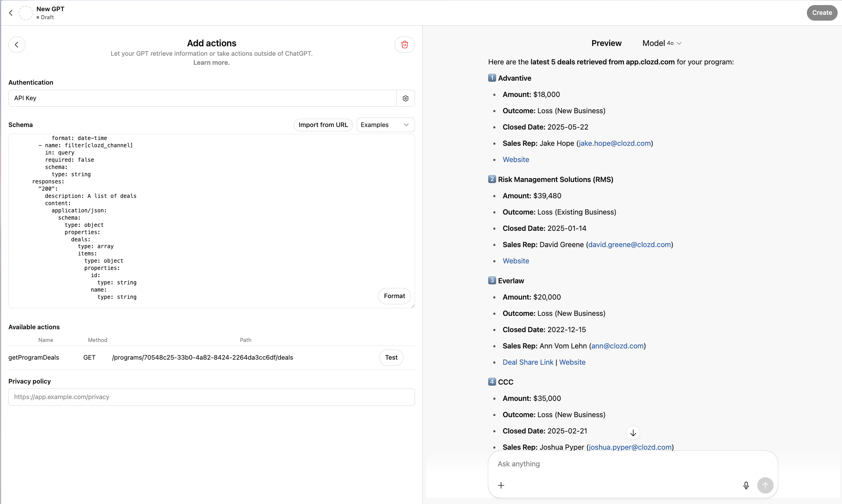Click into the Privacy policy URL field
Screen dimensions: 842x504
tap(211, 397)
